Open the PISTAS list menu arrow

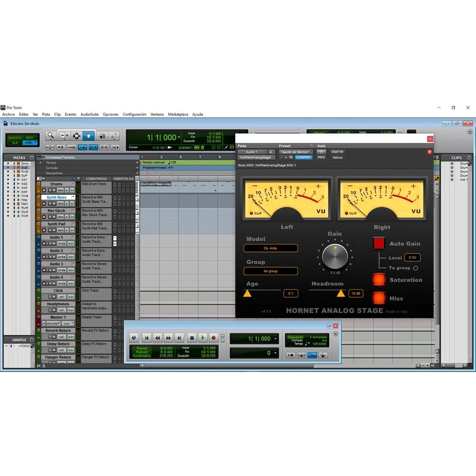pyautogui.click(x=32, y=158)
